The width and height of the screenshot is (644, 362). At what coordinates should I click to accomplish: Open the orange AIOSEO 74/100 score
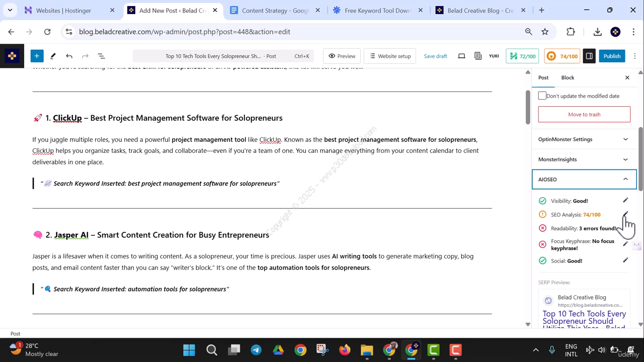(x=562, y=56)
